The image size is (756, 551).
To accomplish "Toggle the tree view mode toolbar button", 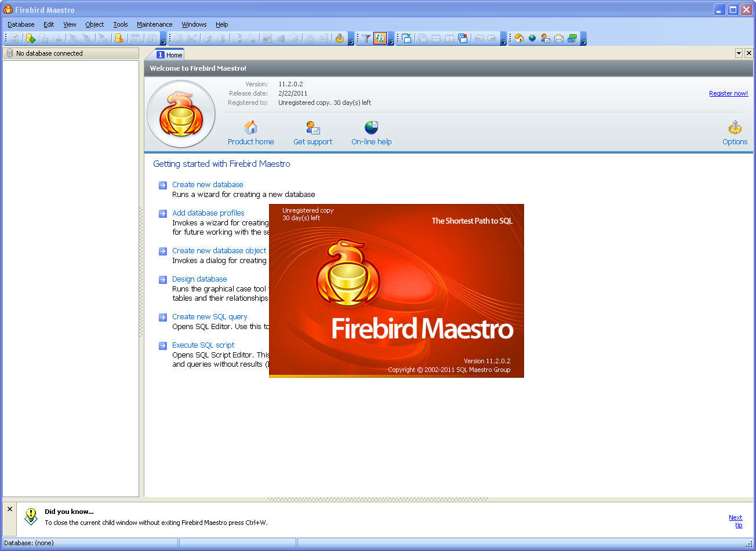I will coord(379,39).
